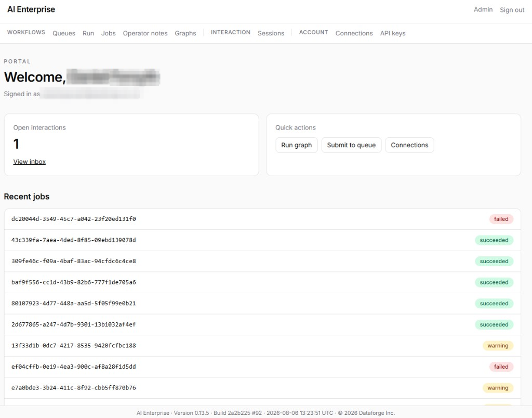Click the open interactions count 1
Viewport: 532px width, 418px height.
click(16, 144)
